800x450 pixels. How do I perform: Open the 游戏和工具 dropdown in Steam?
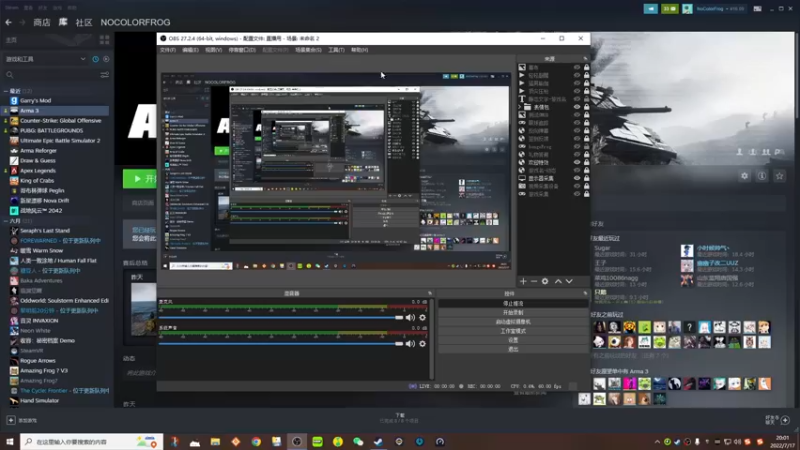tap(45, 59)
